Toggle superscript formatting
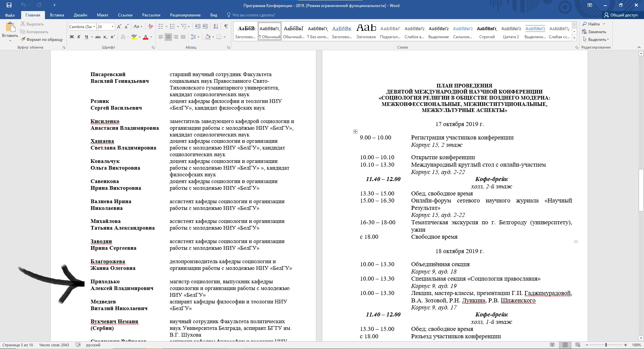This screenshot has height=349, width=644. [113, 37]
